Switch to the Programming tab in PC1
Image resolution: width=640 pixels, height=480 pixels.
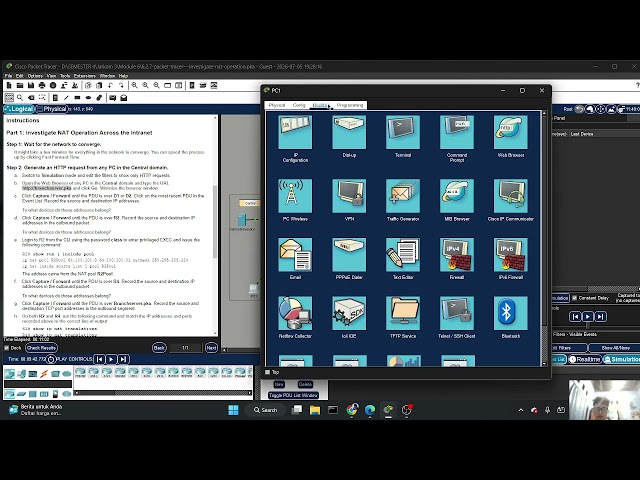[x=350, y=105]
